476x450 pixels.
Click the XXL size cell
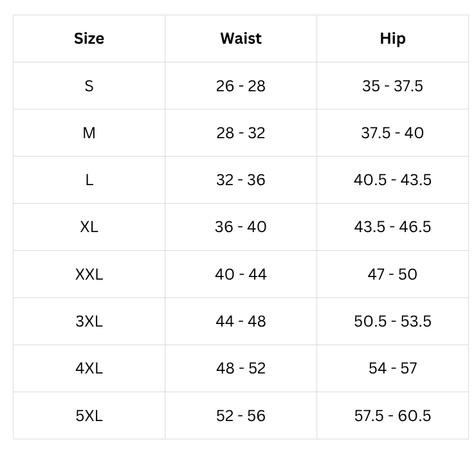tap(89, 274)
